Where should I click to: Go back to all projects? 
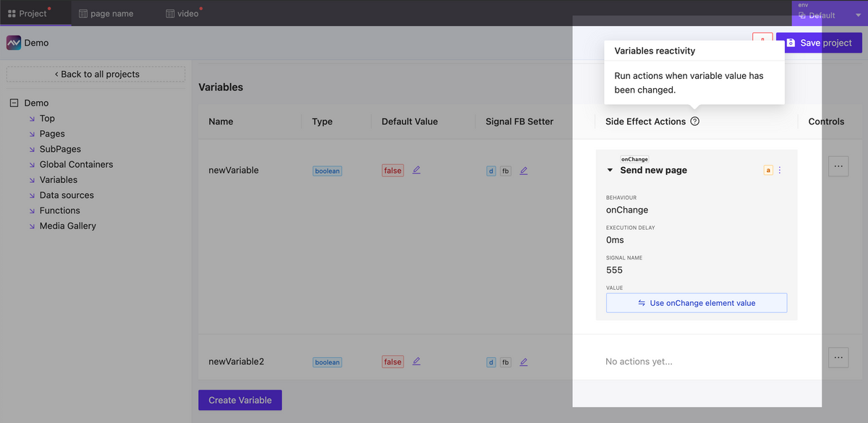click(x=96, y=74)
